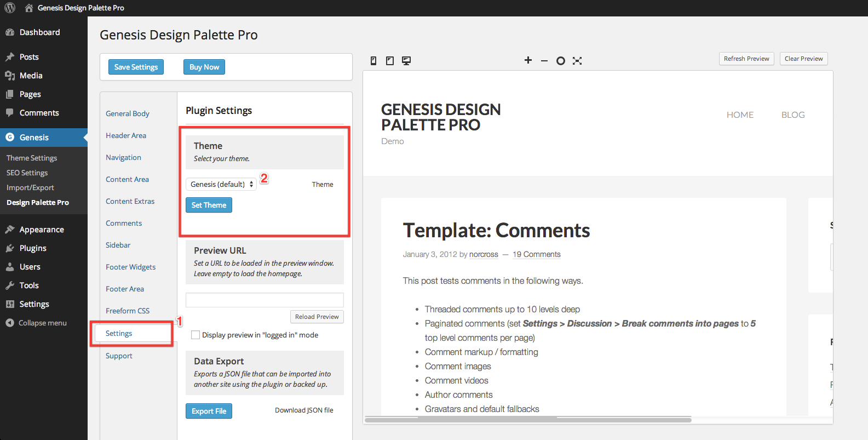
Task: Switch preview to mobile phone view icon
Action: [x=373, y=61]
